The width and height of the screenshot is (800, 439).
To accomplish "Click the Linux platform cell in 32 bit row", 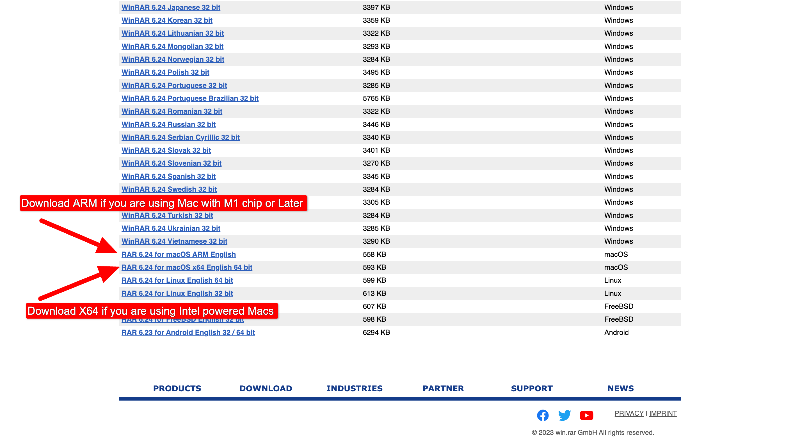I will [x=613, y=294].
